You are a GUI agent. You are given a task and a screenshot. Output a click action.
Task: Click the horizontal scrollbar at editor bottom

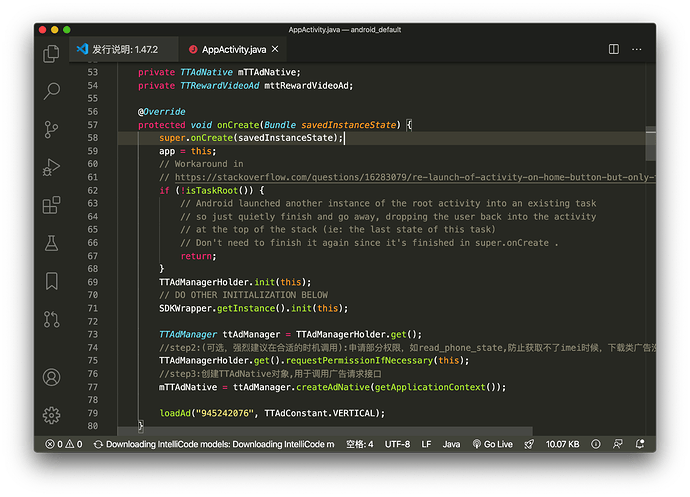pyautogui.click(x=325, y=430)
